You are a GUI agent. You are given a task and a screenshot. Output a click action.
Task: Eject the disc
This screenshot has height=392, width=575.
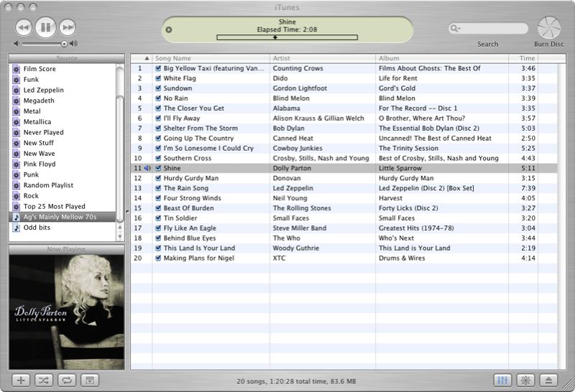550,381
